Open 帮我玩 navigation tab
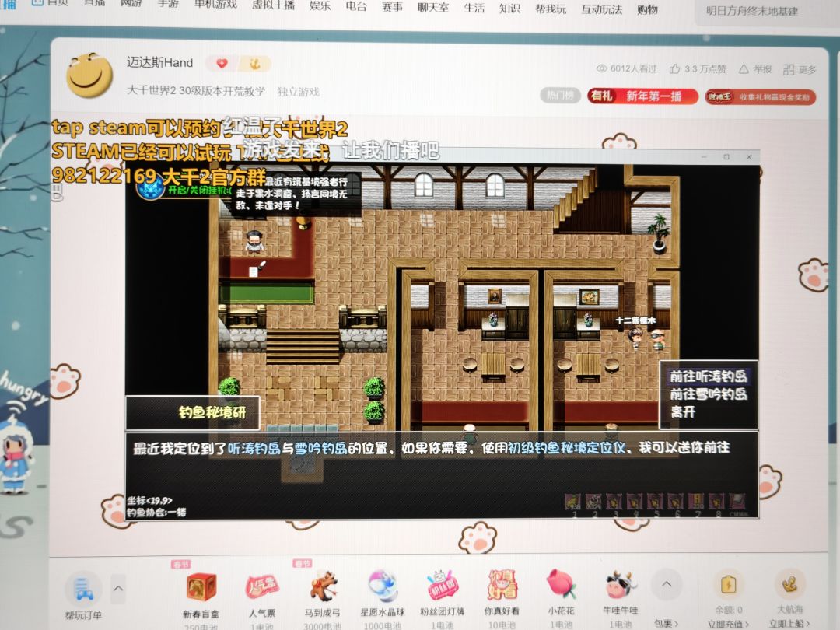Screen dimensions: 840x630 pos(551,9)
